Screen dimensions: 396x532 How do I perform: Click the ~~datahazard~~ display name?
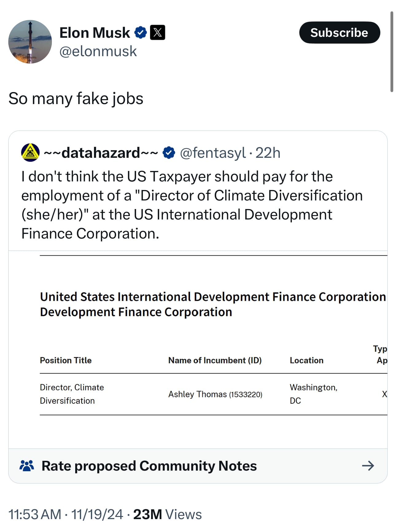(x=101, y=153)
